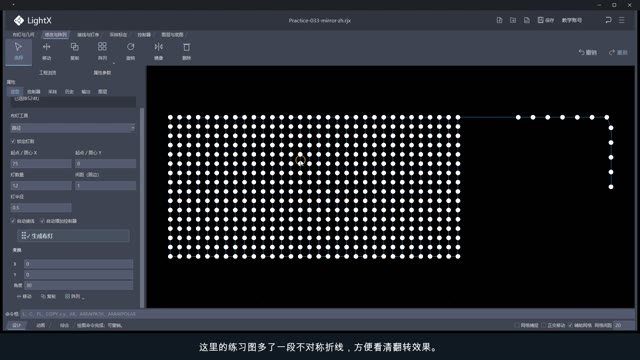Toggle the auto-add controller checkbox

pos(42,221)
